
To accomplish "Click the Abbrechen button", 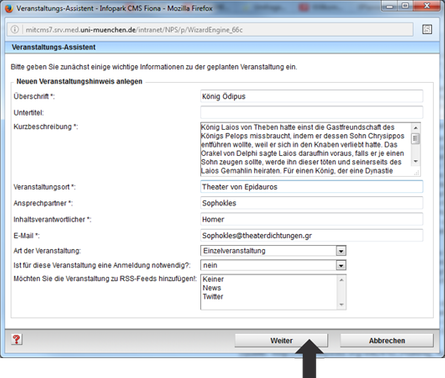I will pyautogui.click(x=387, y=341).
